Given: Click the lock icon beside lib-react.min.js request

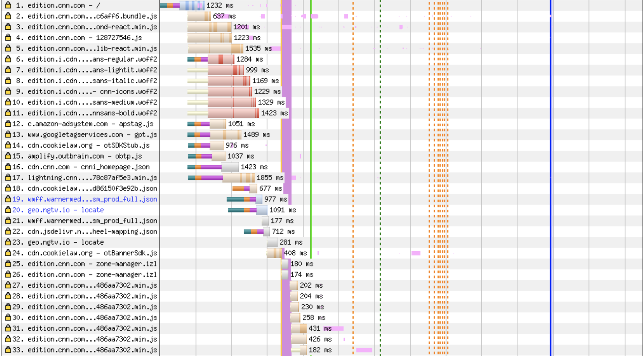Looking at the screenshot, I should pyautogui.click(x=8, y=48).
